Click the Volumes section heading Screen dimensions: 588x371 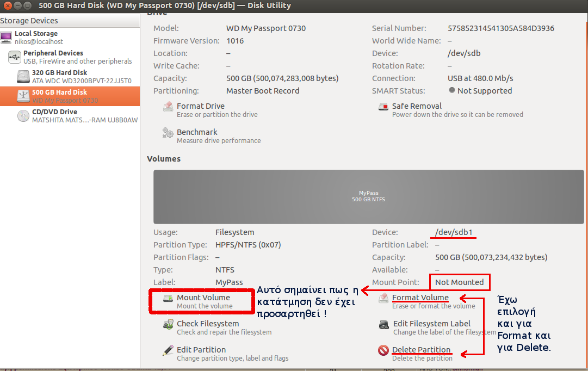[x=164, y=159]
